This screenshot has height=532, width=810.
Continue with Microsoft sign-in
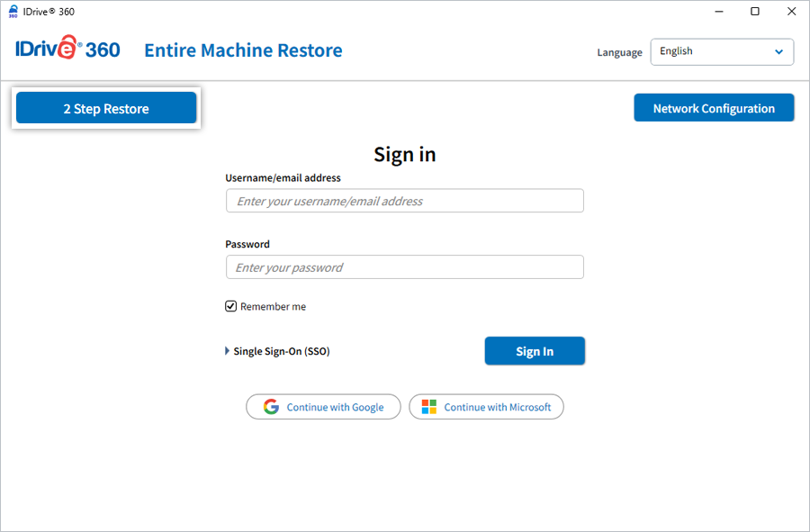pos(486,407)
